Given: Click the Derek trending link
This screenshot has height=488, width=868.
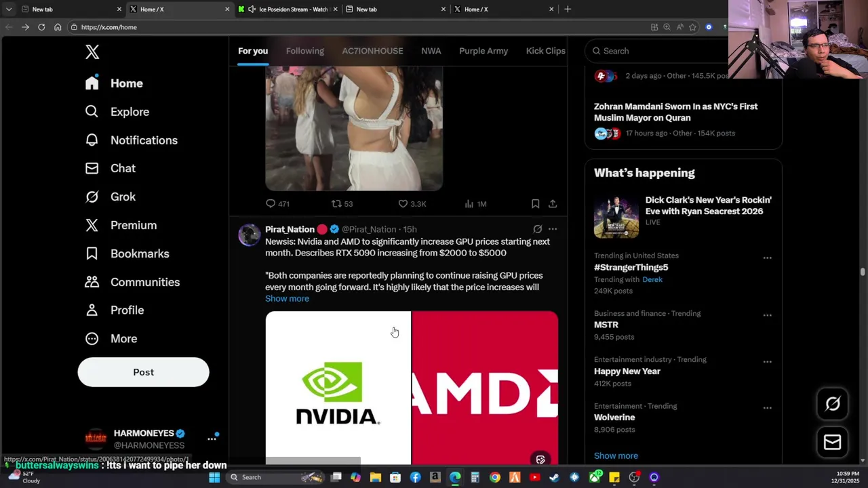Looking at the screenshot, I should (652, 279).
